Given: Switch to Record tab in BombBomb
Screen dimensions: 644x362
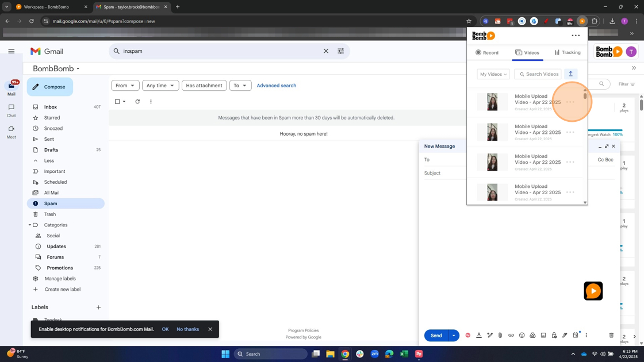Looking at the screenshot, I should 487,52.
